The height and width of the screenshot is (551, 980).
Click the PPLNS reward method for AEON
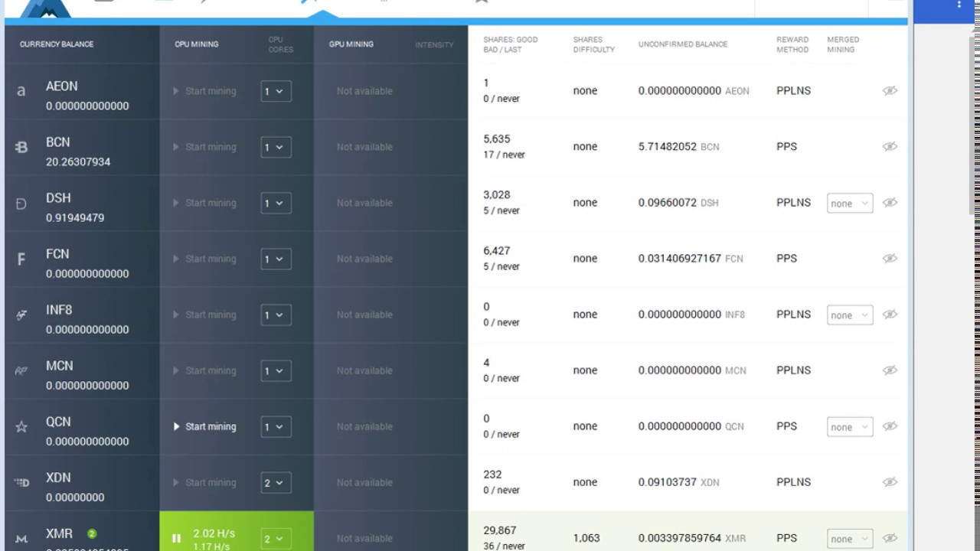[x=794, y=90]
